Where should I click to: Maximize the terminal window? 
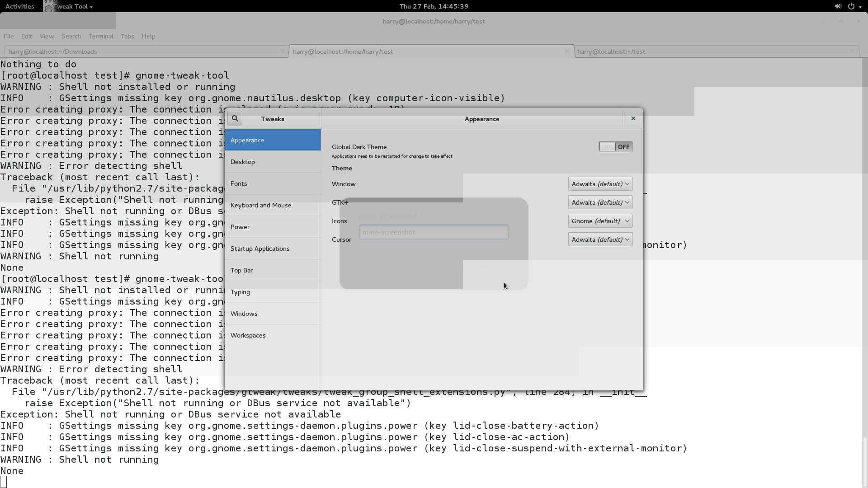pos(841,21)
